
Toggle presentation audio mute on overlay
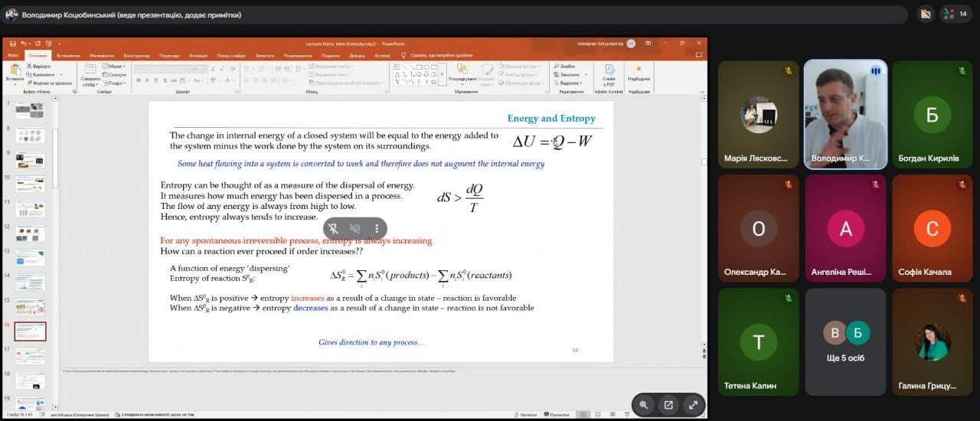pyautogui.click(x=355, y=228)
